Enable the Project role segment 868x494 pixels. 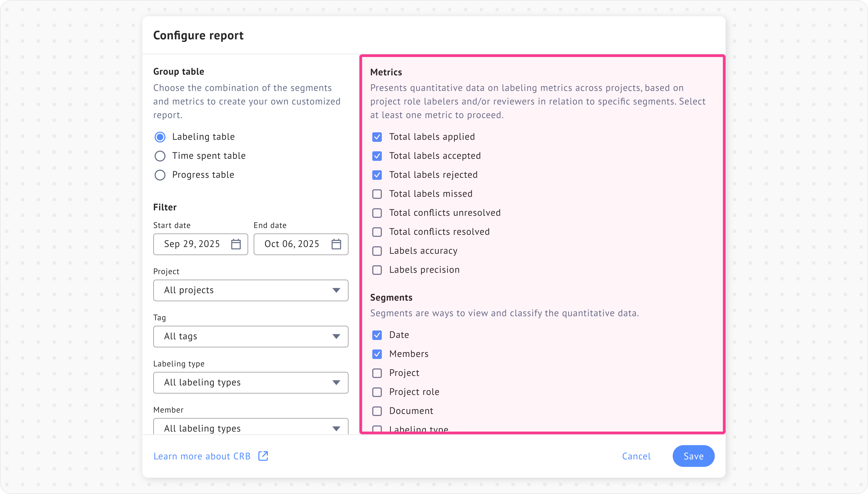coord(377,392)
